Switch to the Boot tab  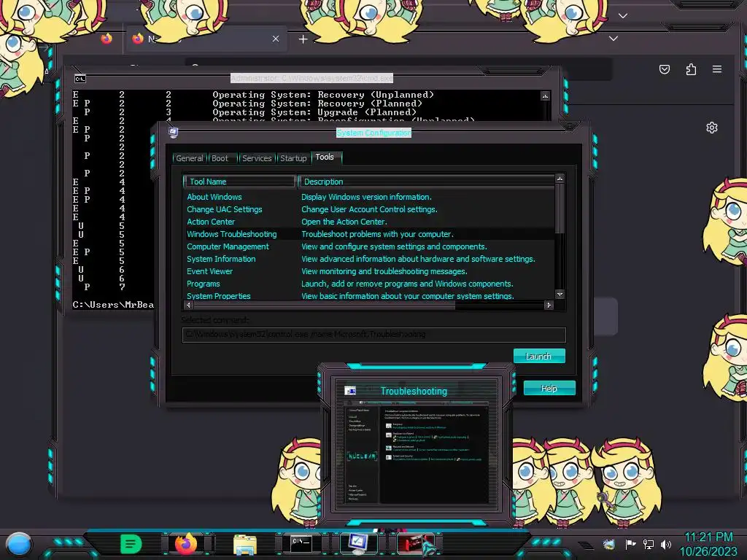[x=220, y=158]
